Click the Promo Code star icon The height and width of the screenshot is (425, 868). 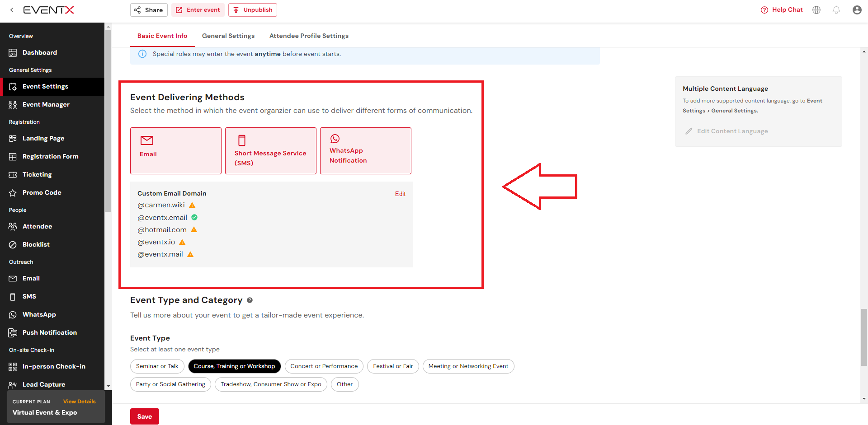pyautogui.click(x=13, y=192)
